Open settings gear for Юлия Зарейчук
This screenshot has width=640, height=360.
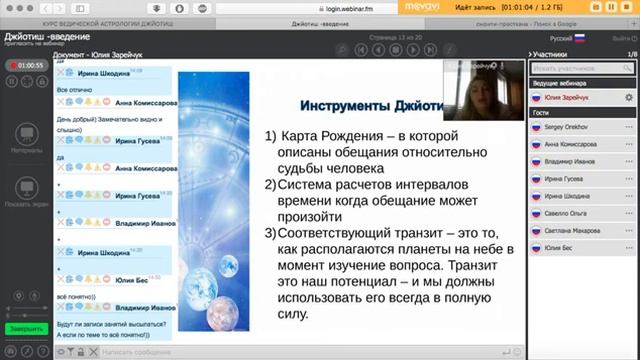click(x=629, y=97)
